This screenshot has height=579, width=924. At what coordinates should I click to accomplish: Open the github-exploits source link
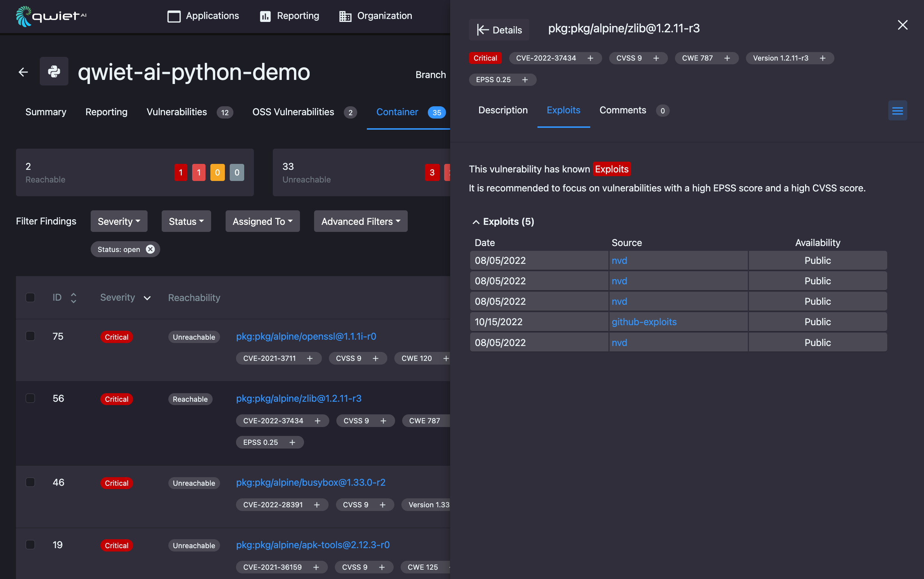[644, 322]
